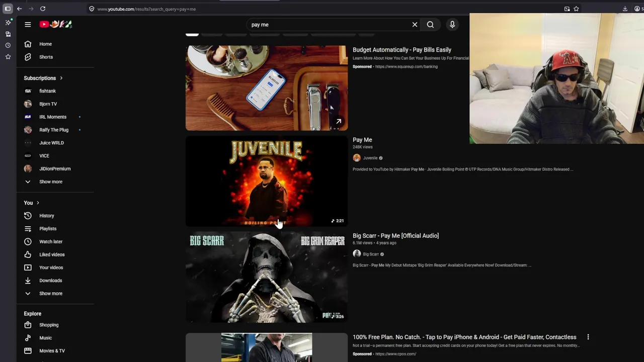Play Juvenile Boiling Point video thumbnail
This screenshot has width=644, height=362.
pos(266,182)
